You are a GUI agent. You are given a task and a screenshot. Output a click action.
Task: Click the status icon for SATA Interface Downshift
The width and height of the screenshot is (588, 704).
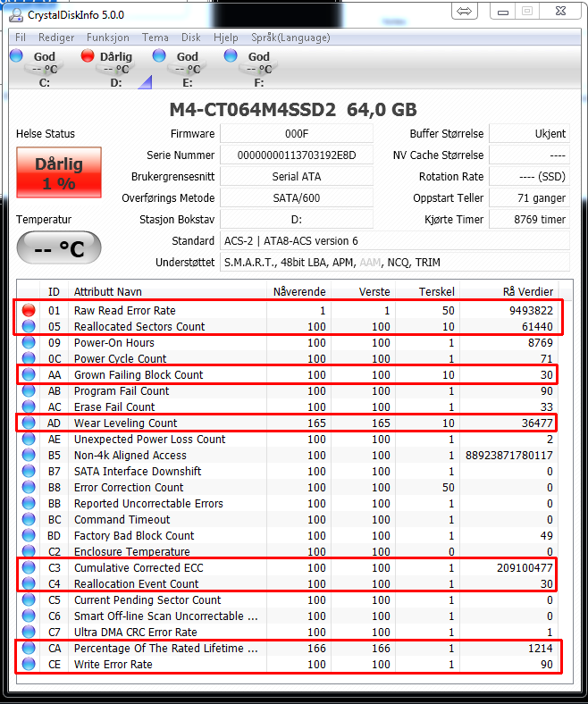(29, 471)
